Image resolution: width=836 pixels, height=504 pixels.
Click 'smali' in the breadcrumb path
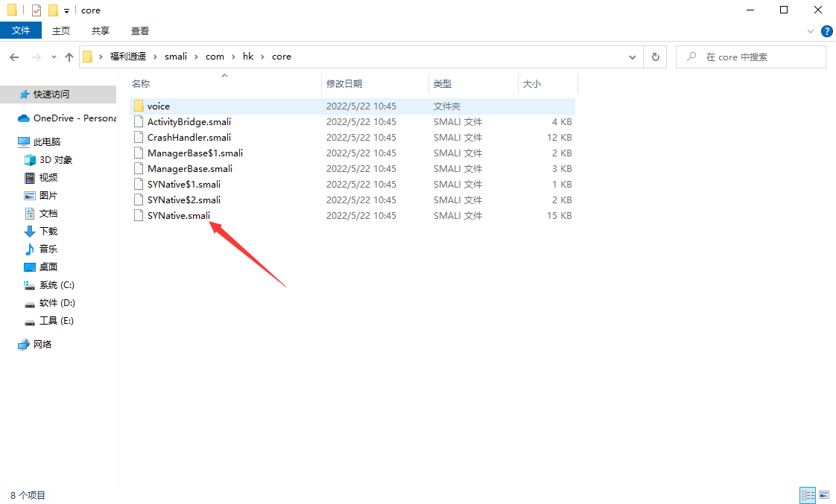176,57
